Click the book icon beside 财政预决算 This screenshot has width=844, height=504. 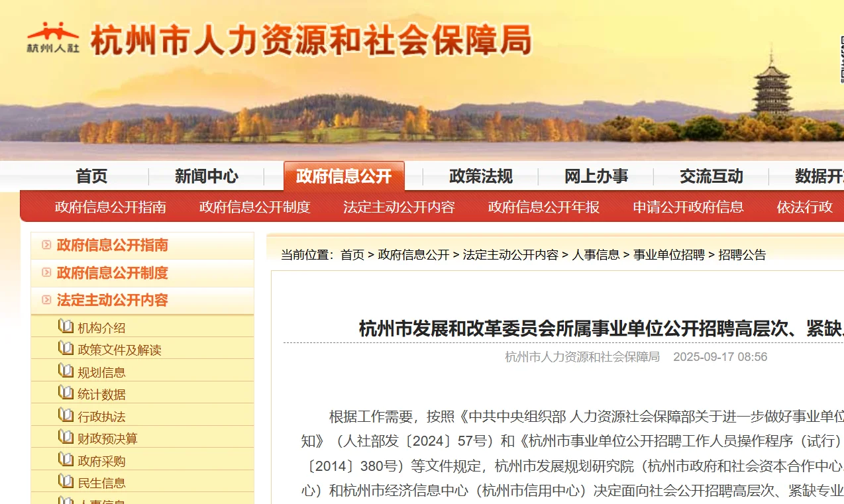tap(66, 437)
